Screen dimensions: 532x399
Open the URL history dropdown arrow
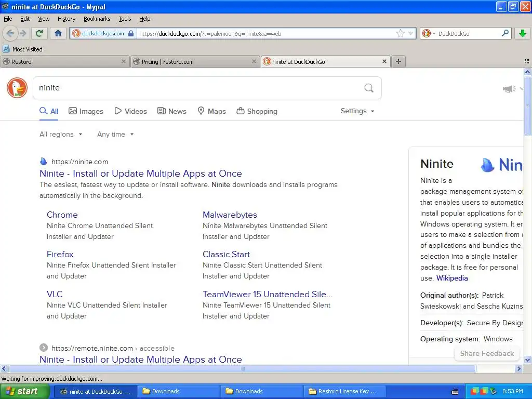tap(411, 33)
